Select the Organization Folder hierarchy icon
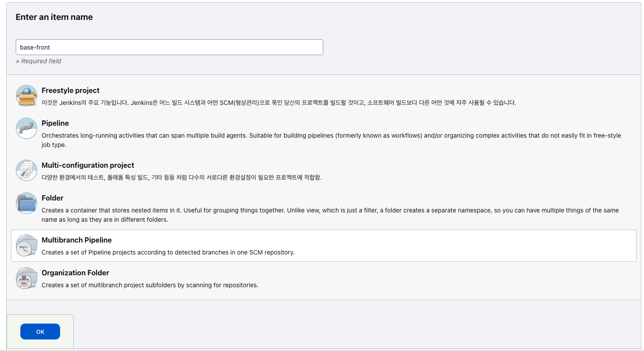This screenshot has width=644, height=351. coord(27,278)
